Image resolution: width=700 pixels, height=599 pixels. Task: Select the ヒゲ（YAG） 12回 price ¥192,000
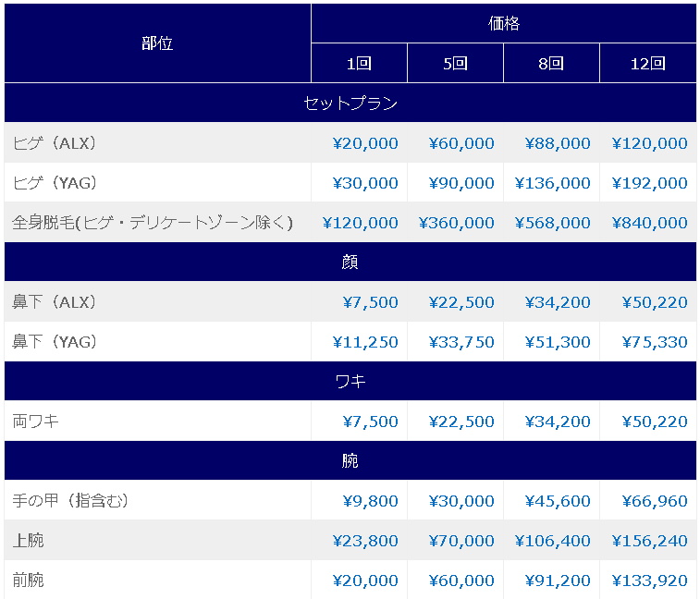click(x=649, y=183)
